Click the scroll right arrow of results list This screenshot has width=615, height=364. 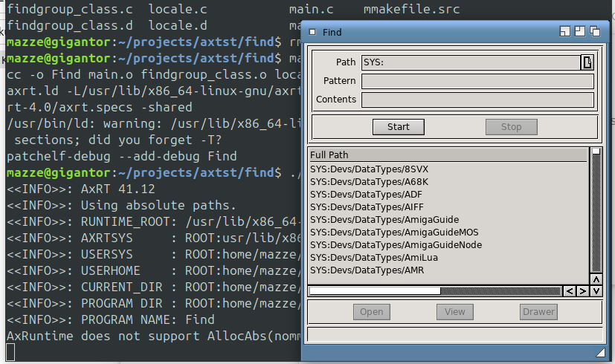point(582,291)
